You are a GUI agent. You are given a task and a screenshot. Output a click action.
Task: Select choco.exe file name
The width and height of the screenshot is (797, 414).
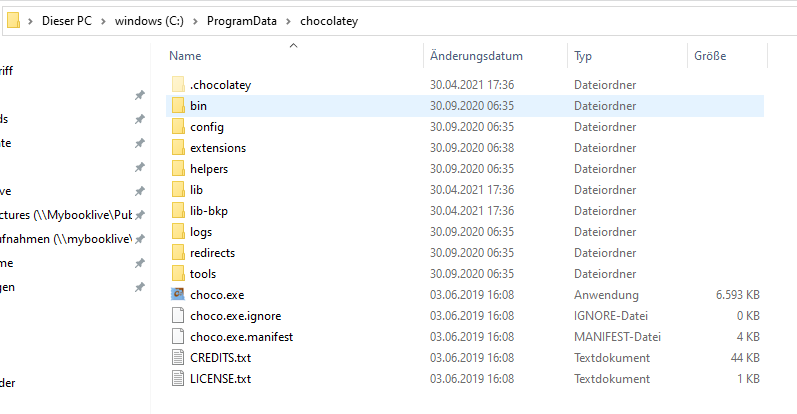(217, 294)
